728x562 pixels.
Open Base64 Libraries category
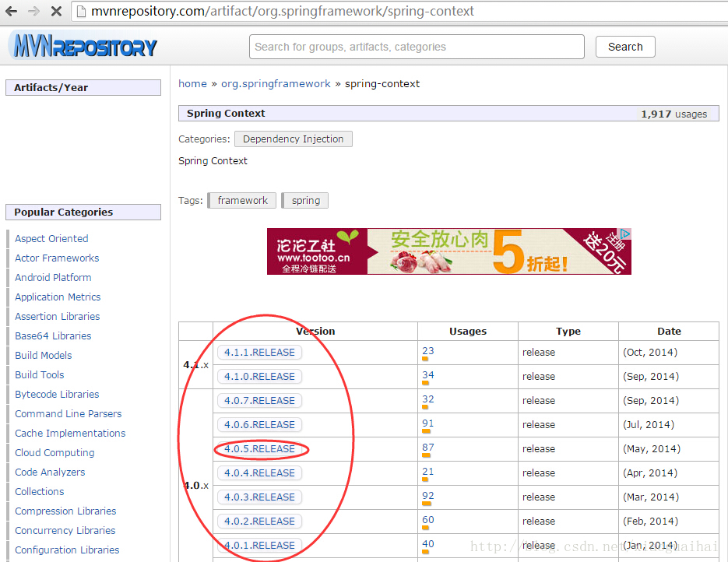click(x=53, y=336)
